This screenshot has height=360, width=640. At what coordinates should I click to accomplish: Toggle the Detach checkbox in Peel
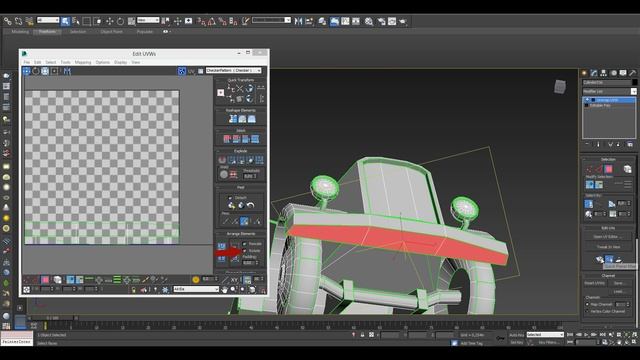pos(230,198)
